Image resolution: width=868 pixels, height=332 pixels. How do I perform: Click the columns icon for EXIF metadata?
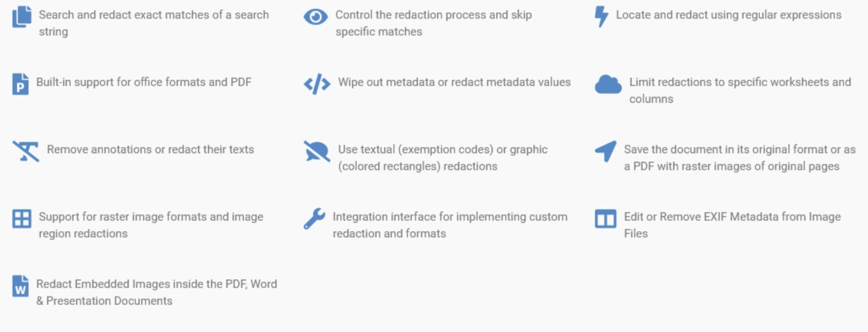605,218
